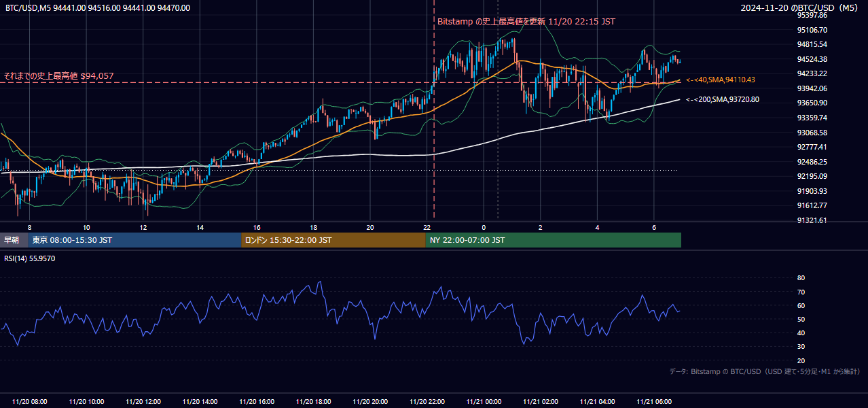Click the それまでの史上最高値 $94,057 label
The width and height of the screenshot is (868, 408).
click(58, 76)
